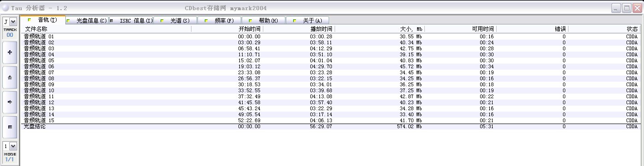Open the 频率(F) tab

[x=220, y=21]
